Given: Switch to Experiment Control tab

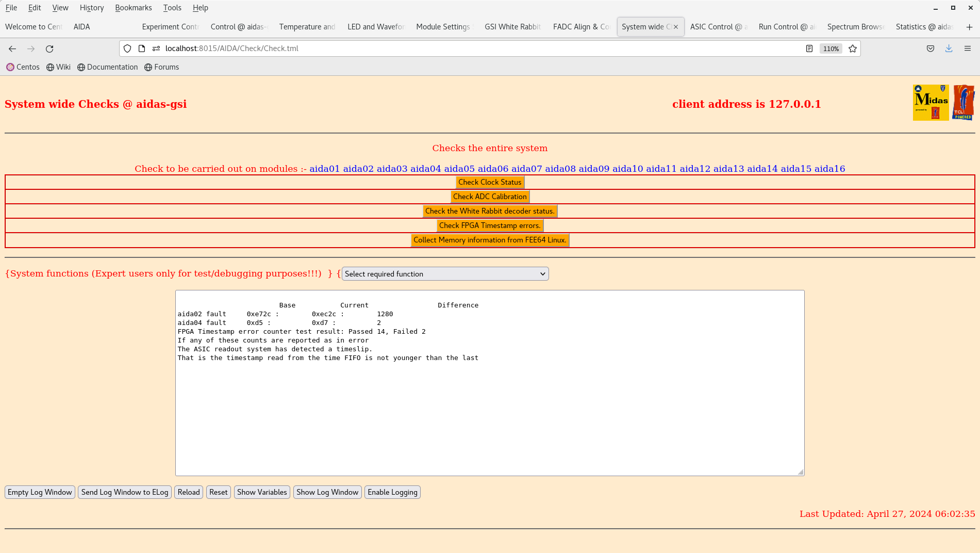Looking at the screenshot, I should (x=171, y=27).
